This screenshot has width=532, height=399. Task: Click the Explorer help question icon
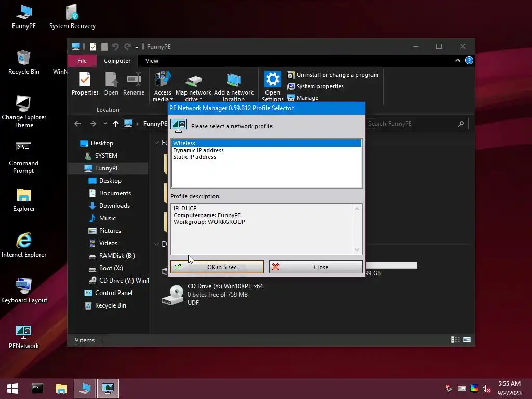point(469,60)
